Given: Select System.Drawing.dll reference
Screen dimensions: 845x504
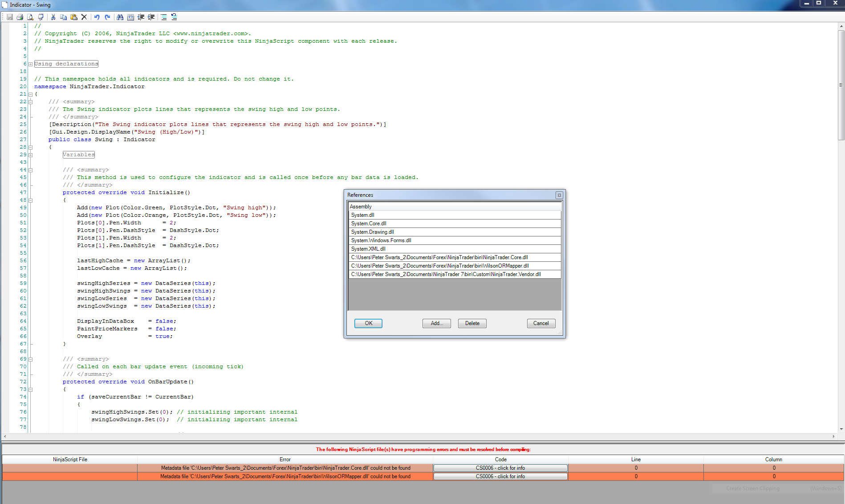Looking at the screenshot, I should (455, 232).
